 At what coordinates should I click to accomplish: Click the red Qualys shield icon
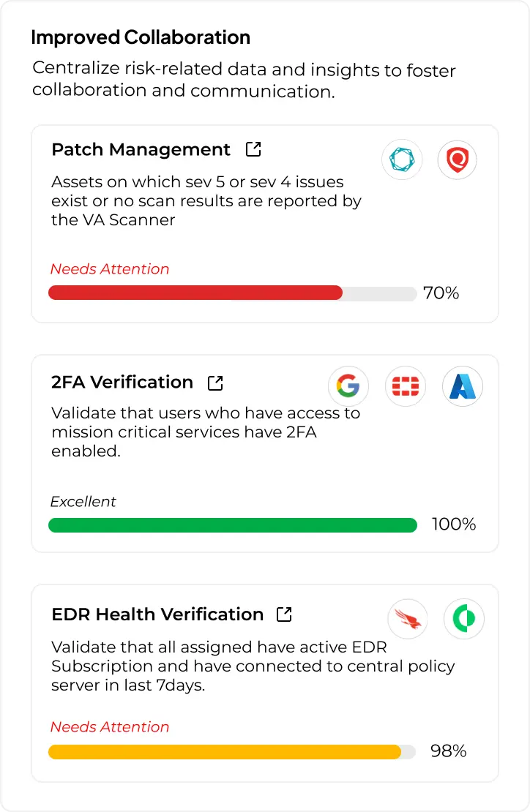(x=457, y=159)
